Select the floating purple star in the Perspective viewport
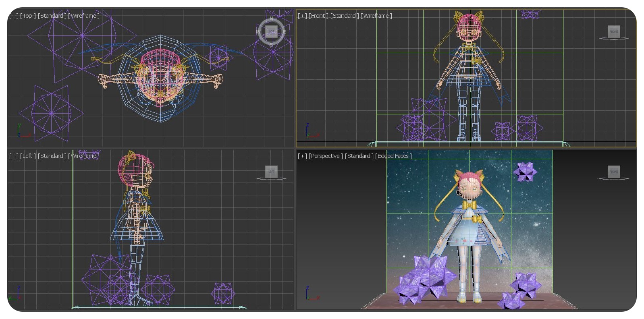Viewport: 644px width, 319px height. click(x=525, y=172)
